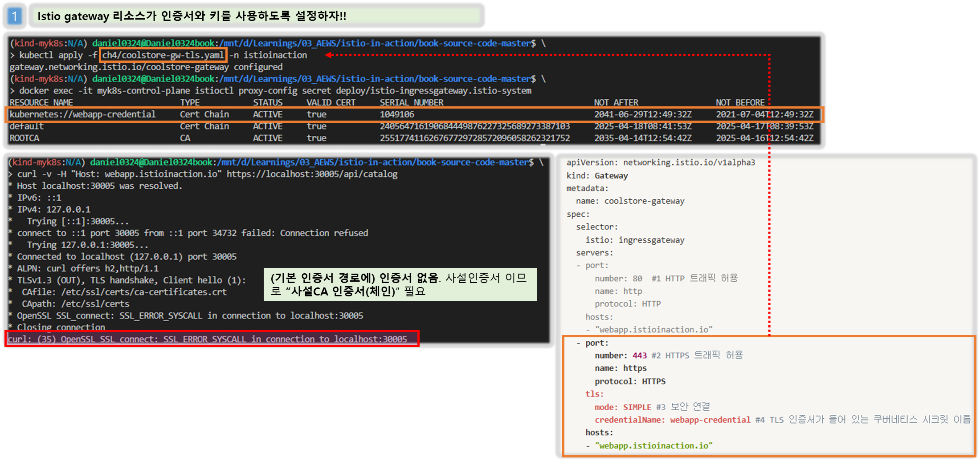This screenshot has width=980, height=461.
Task: Click the NOT AFTER column header
Action: click(x=616, y=102)
